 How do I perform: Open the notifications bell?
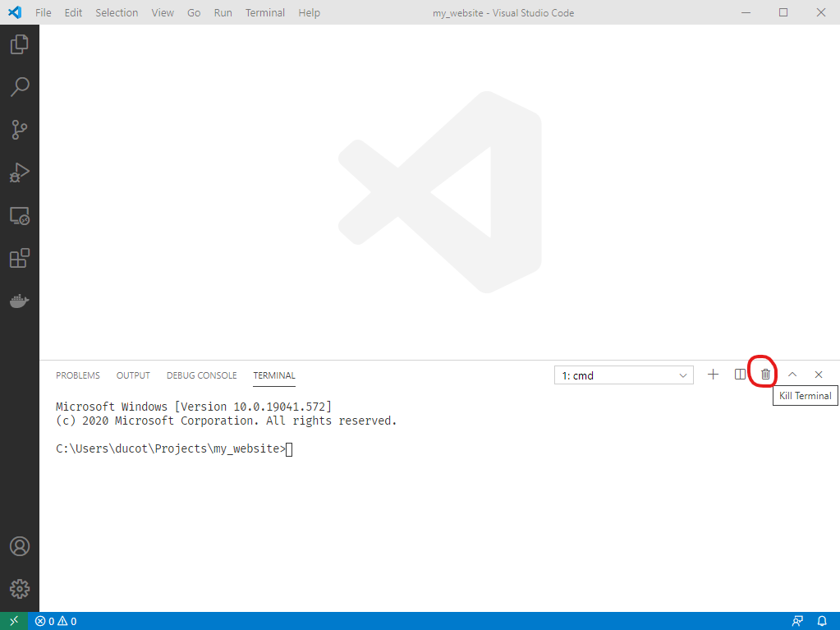[822, 621]
